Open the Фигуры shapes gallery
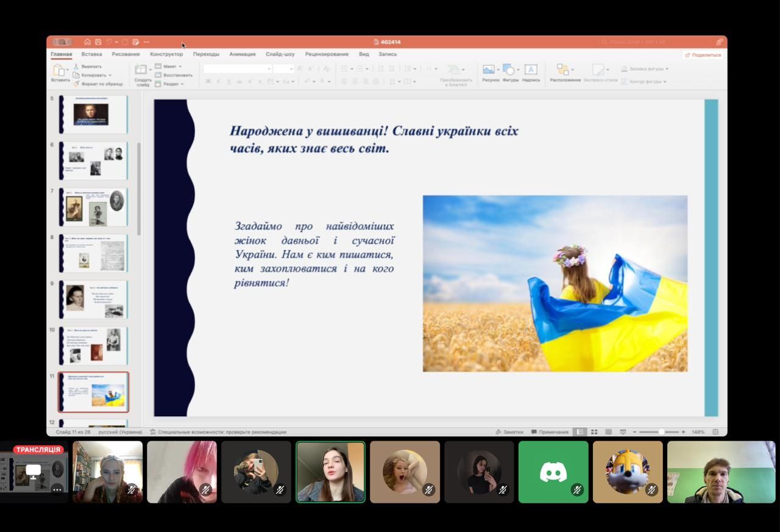Image resolution: width=780 pixels, height=532 pixels. point(509,70)
